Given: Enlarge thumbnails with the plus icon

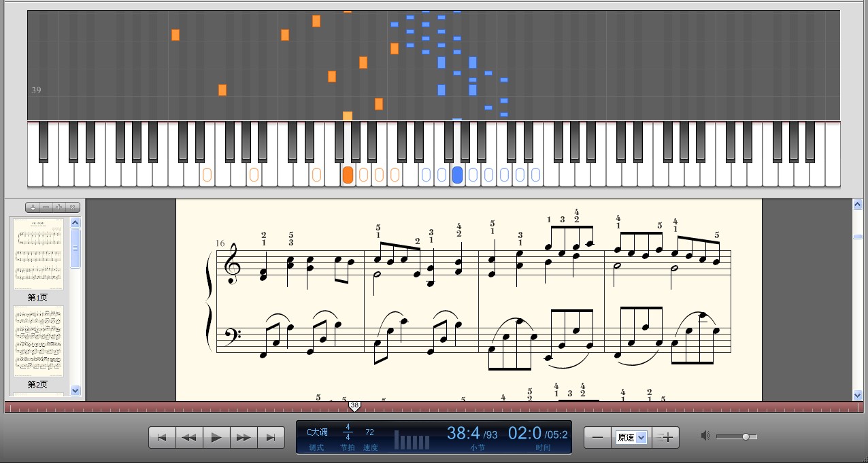Looking at the screenshot, I should (59, 207).
